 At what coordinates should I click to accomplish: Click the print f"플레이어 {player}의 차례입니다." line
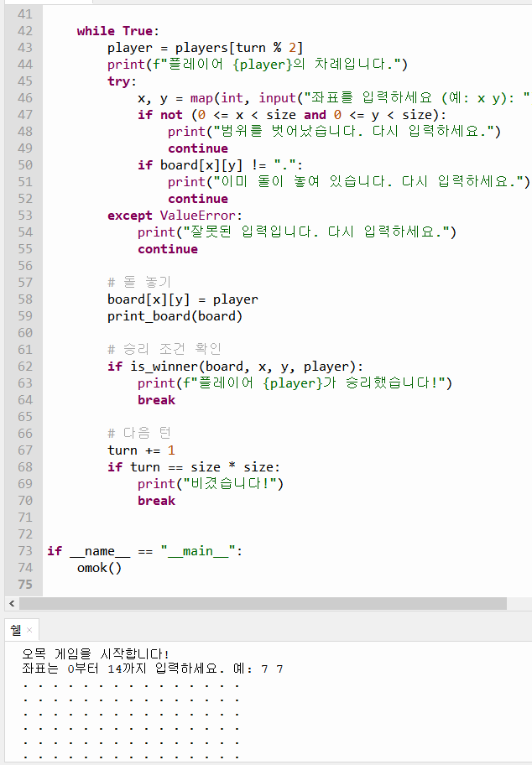tap(258, 65)
